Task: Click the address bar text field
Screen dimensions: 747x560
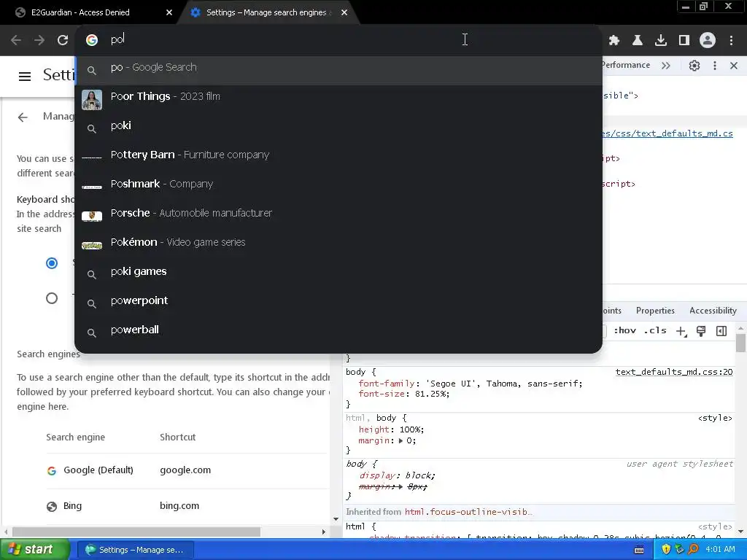Action: click(x=352, y=39)
